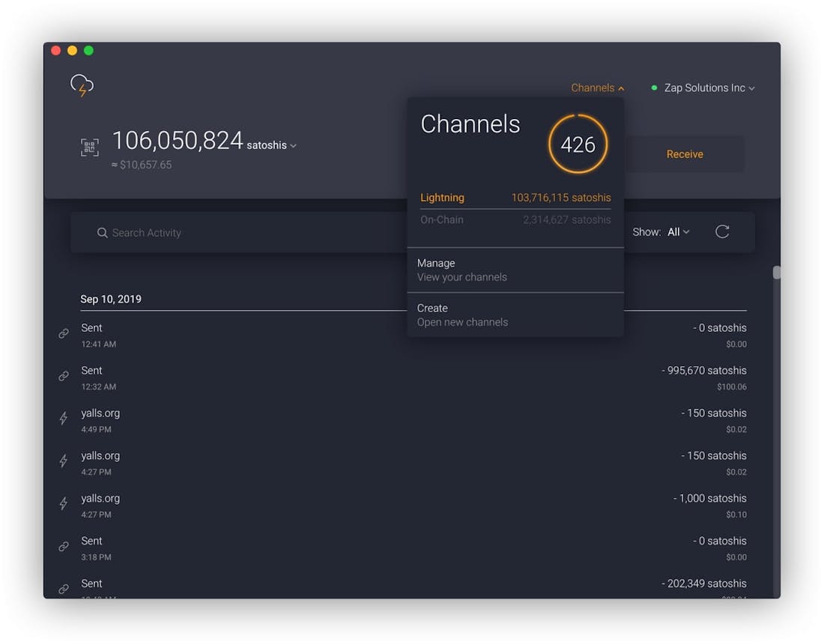The height and width of the screenshot is (644, 824).
Task: Click the chain icon on the 202,349 satoshis entry
Action: [x=63, y=589]
